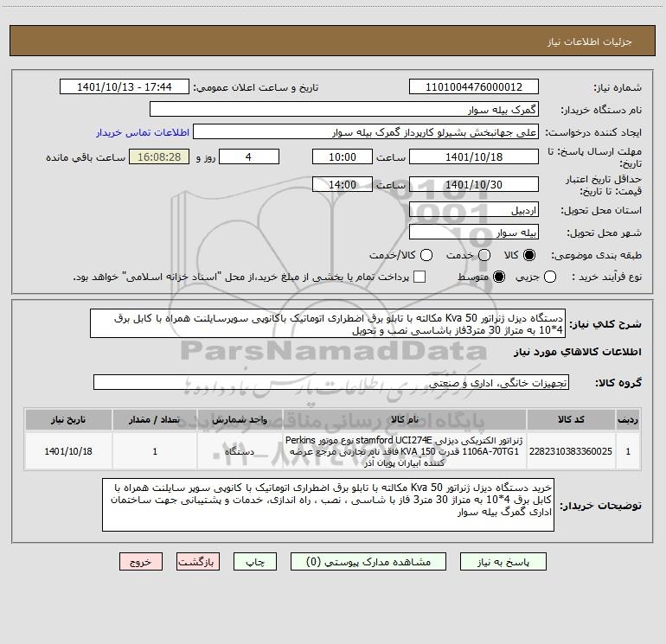The width and height of the screenshot is (666, 644).
Task: Click the بازگشت back button
Action: click(x=198, y=562)
